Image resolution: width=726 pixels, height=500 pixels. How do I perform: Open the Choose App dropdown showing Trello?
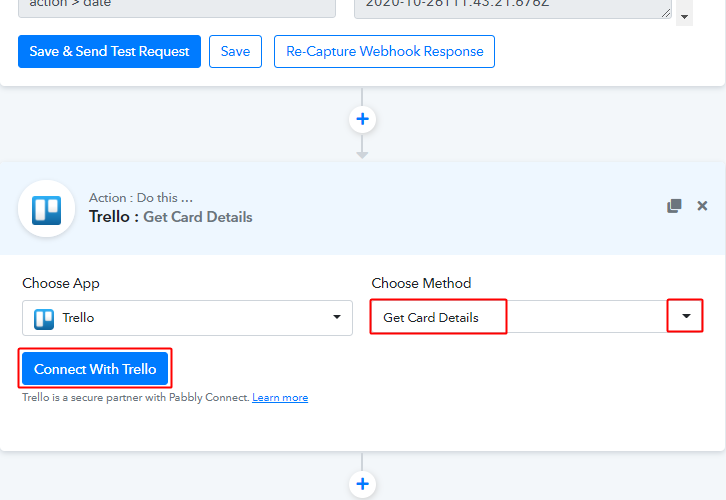pyautogui.click(x=188, y=318)
